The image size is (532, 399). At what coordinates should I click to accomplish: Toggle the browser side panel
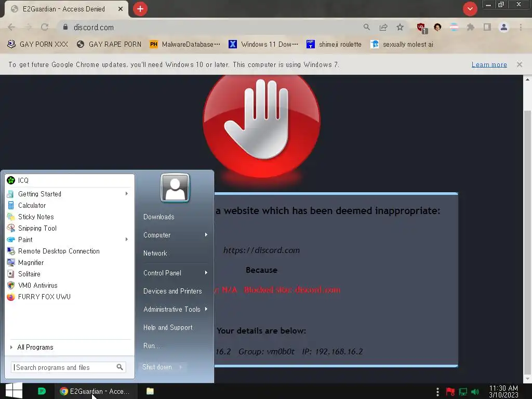pyautogui.click(x=487, y=27)
